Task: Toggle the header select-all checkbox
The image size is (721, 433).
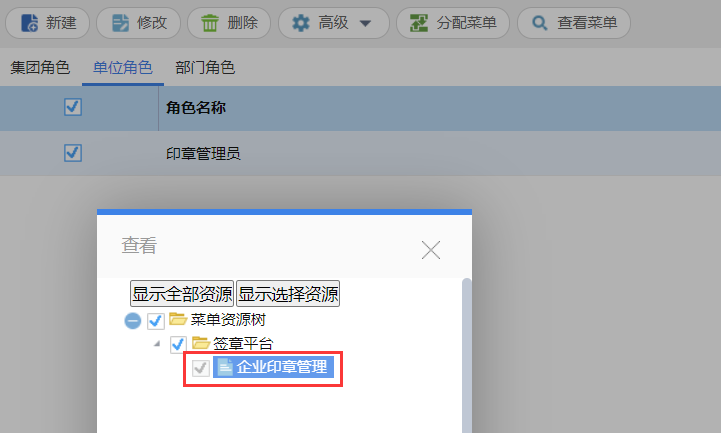Action: pos(73,107)
